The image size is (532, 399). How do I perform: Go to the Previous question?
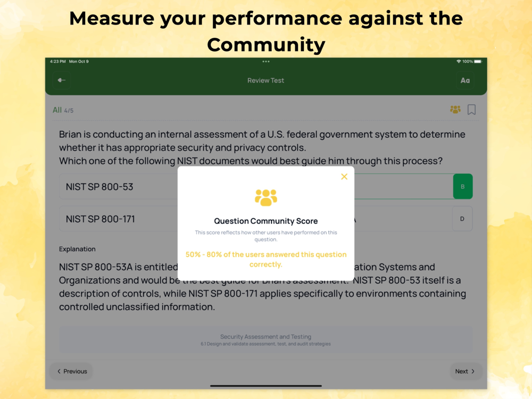72,371
